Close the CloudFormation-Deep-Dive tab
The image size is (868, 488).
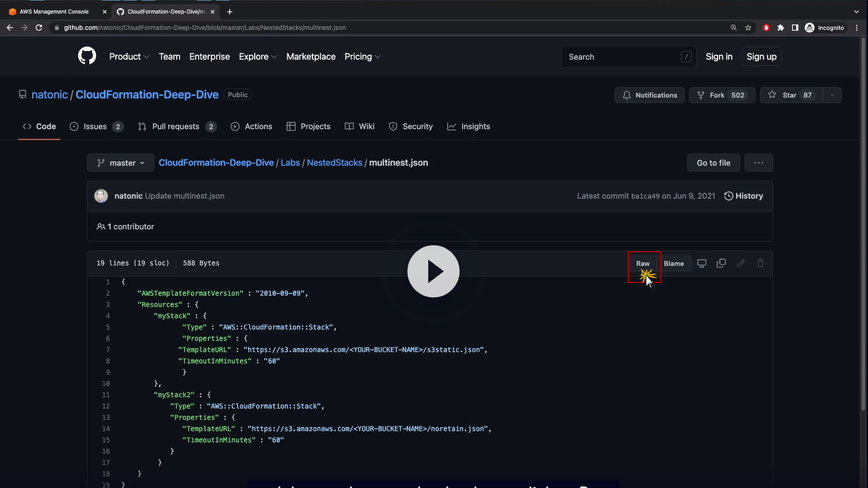tap(213, 12)
